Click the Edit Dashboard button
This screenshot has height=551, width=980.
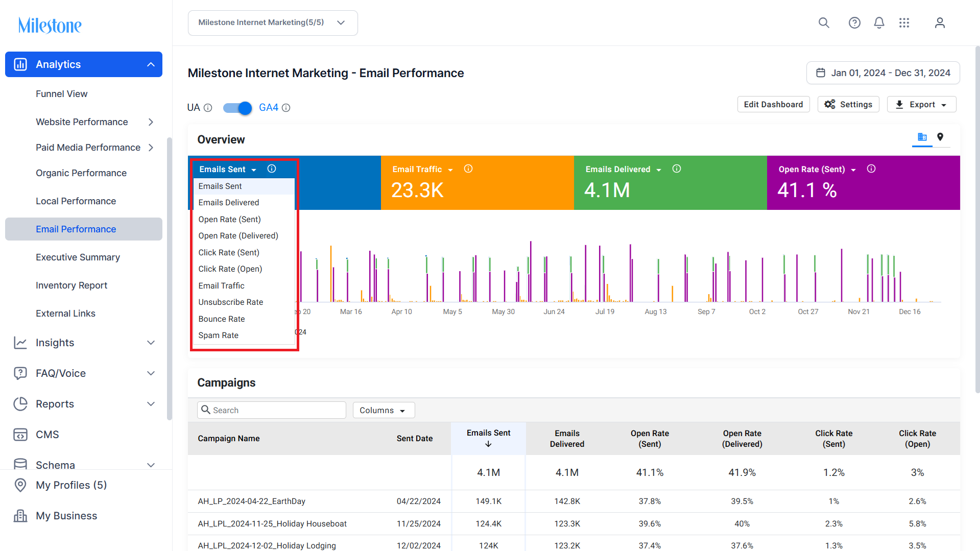tap(773, 104)
